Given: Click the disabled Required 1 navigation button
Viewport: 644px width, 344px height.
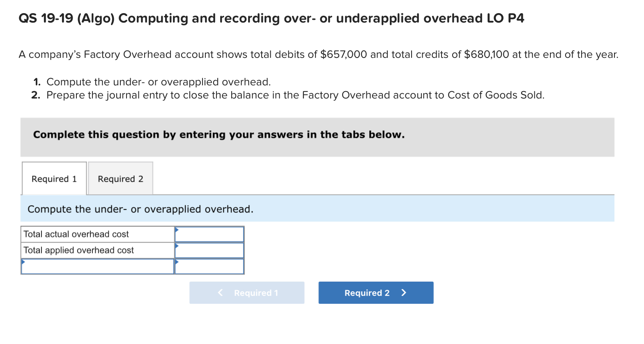Looking at the screenshot, I should pos(246,293).
